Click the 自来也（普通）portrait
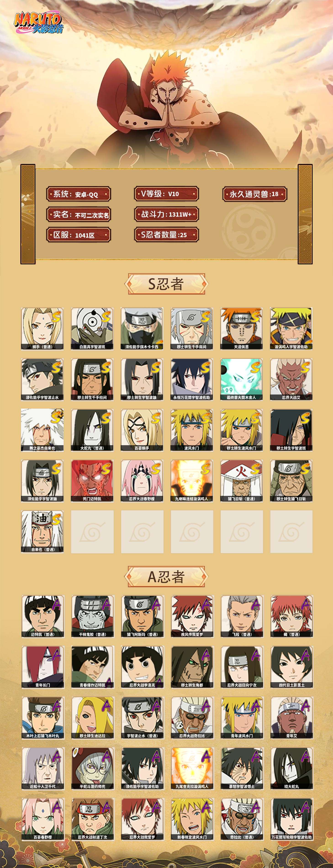Viewport: 333px width, 868px height. pos(42,531)
